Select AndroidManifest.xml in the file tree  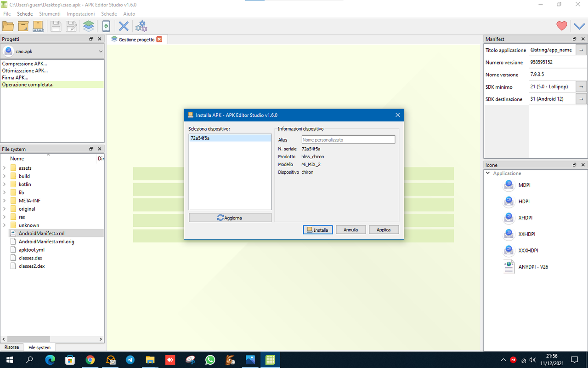[41, 233]
